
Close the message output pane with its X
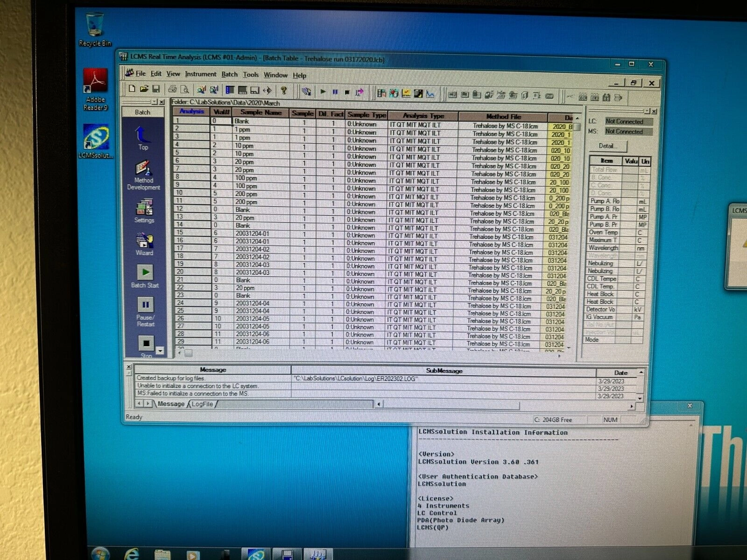pyautogui.click(x=129, y=367)
